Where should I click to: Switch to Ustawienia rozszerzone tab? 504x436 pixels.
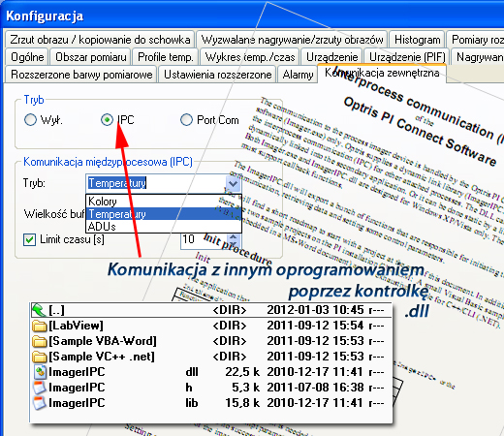point(217,75)
